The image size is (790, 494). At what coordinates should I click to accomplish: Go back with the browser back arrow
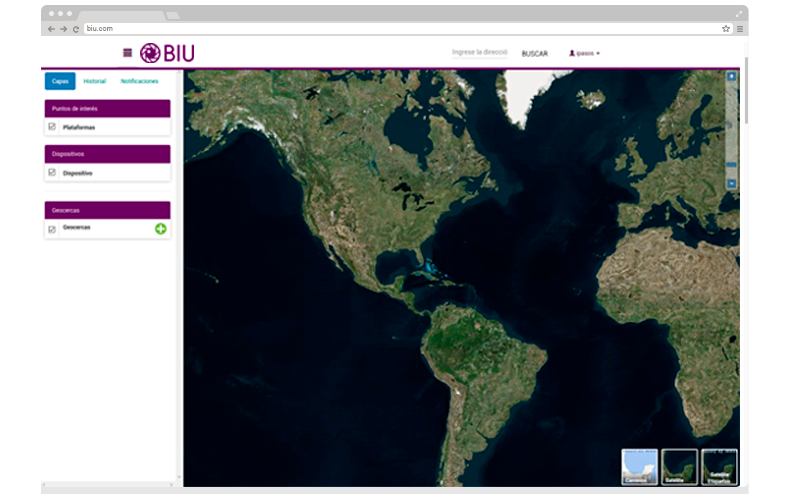[x=52, y=29]
